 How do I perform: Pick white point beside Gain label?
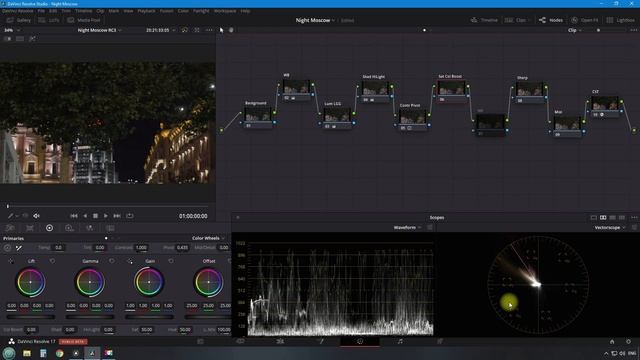pyautogui.click(x=130, y=261)
